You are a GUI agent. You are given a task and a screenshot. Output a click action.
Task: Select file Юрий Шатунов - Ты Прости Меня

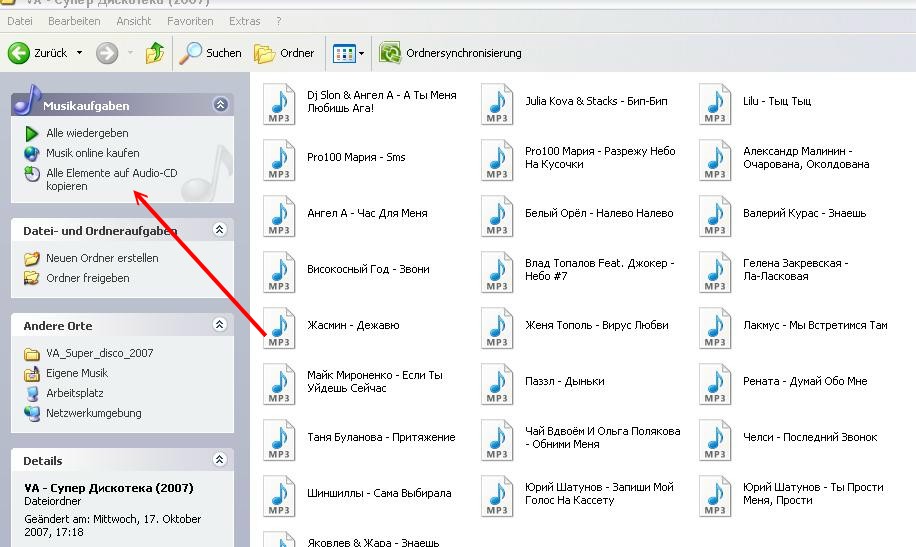coord(813,494)
